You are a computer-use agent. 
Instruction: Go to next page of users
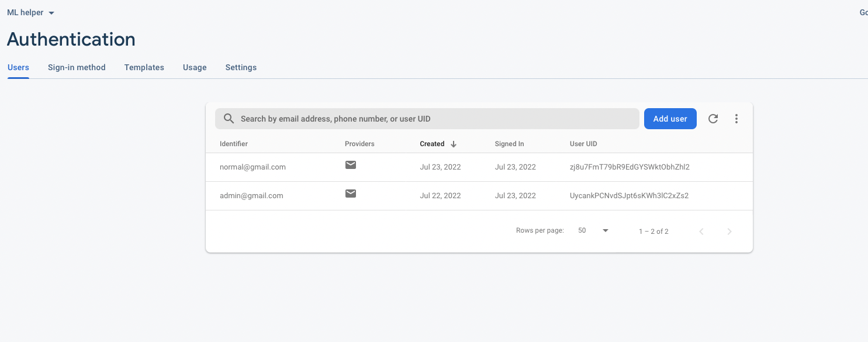pos(729,232)
